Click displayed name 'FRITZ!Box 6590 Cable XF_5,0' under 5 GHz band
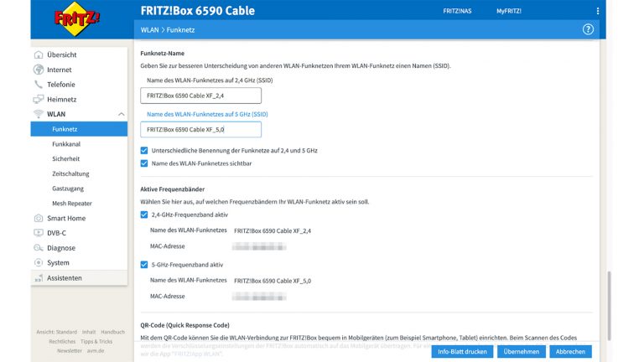The width and height of the screenshot is (644, 362). click(x=273, y=281)
